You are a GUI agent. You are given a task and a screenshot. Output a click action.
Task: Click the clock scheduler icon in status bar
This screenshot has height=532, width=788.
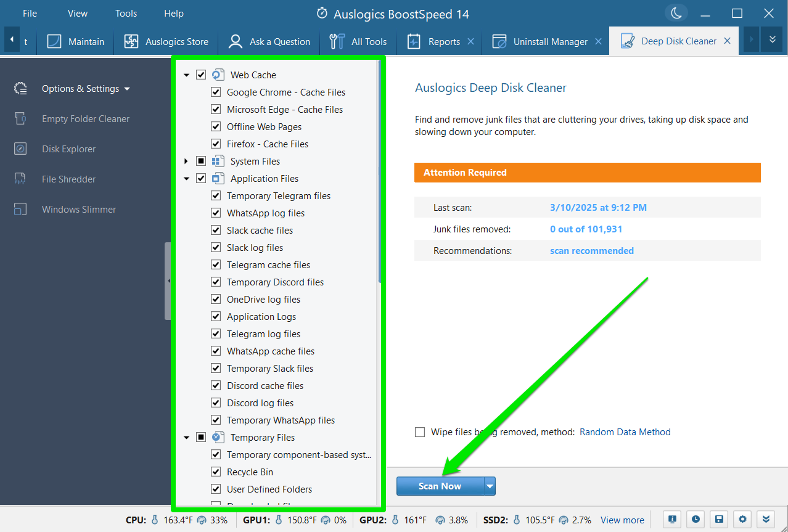pos(695,519)
